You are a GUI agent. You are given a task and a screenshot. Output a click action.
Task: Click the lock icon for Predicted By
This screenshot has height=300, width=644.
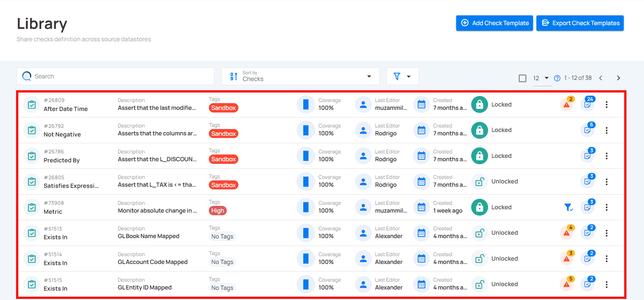[x=479, y=156]
